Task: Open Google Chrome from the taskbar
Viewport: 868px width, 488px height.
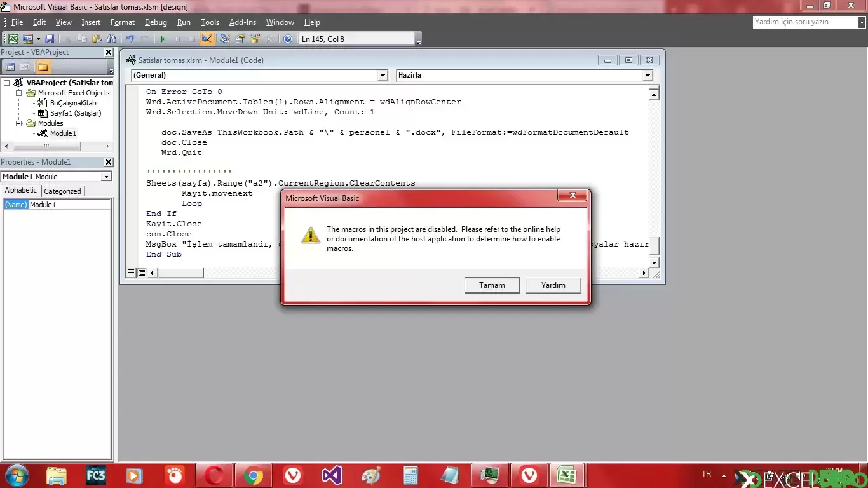Action: pos(253,475)
